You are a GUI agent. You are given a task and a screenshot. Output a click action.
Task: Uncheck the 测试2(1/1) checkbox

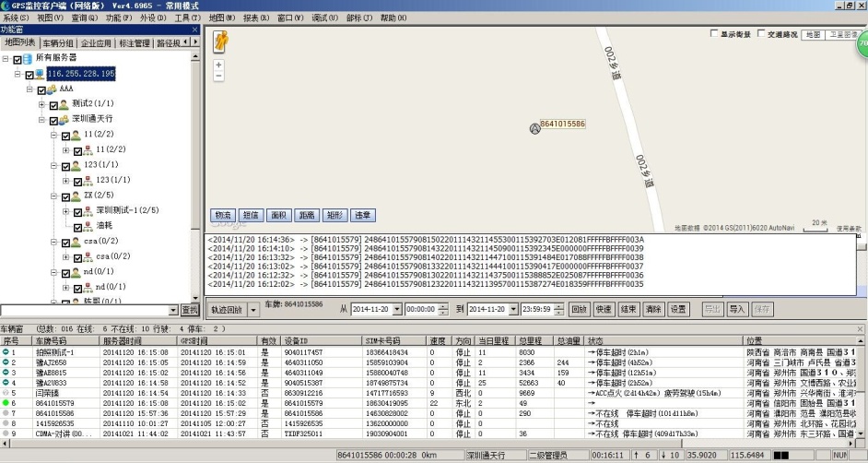coord(53,105)
